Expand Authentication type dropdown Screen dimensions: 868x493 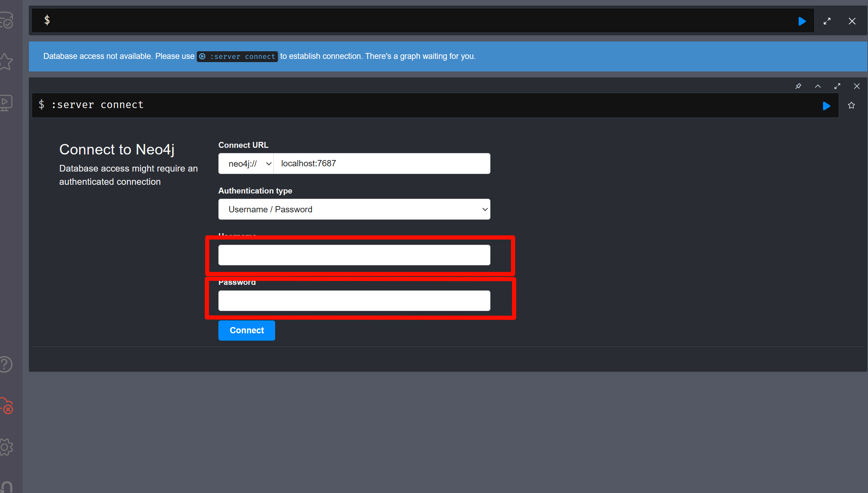click(x=354, y=209)
